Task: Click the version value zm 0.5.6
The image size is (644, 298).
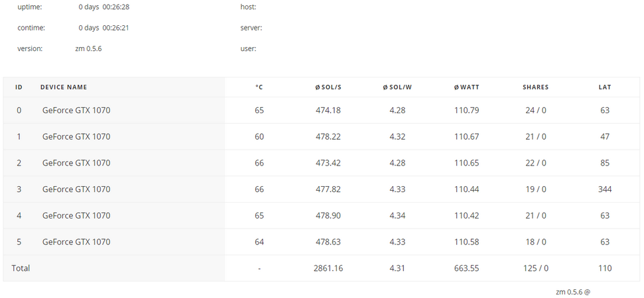Action: pyautogui.click(x=88, y=48)
